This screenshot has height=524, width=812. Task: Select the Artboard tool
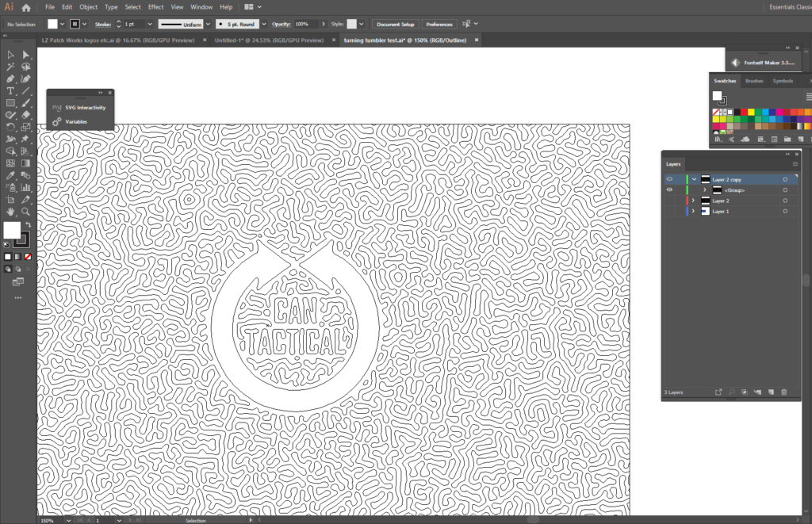[x=10, y=199]
